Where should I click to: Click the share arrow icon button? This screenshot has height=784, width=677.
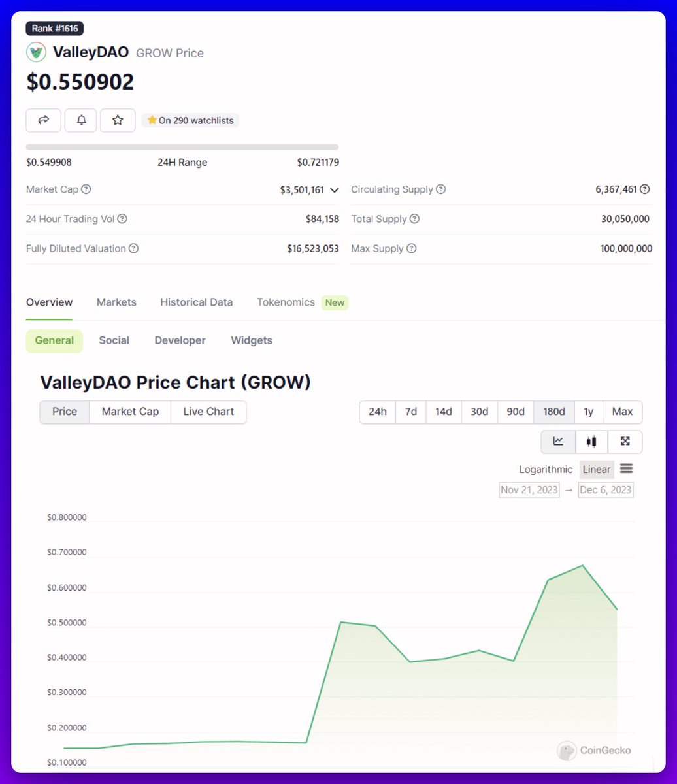pyautogui.click(x=44, y=120)
